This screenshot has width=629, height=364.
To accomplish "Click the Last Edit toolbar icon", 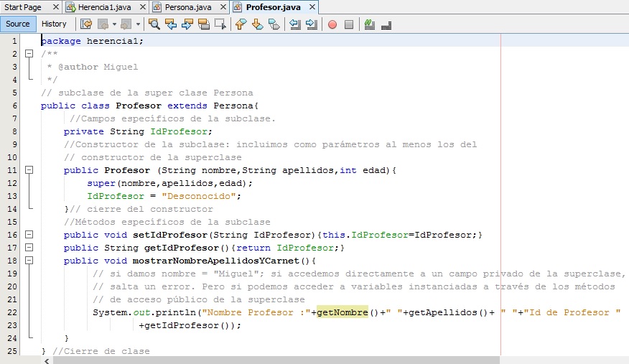I will point(86,24).
